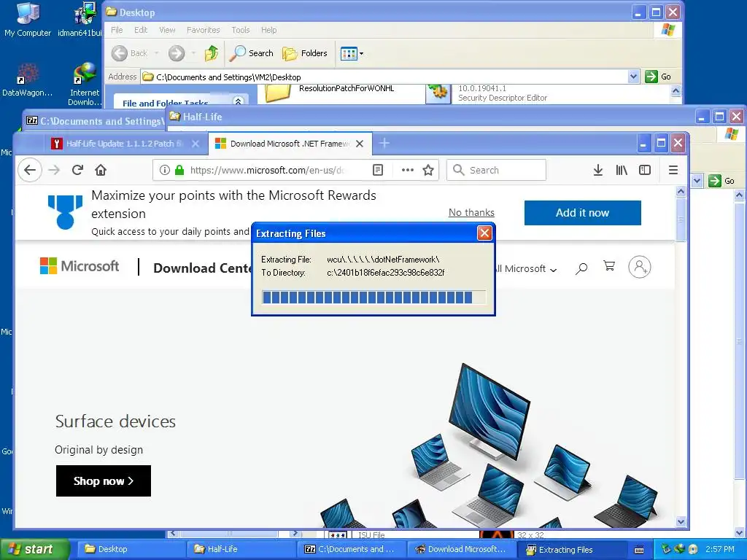
Task: Open the Microsoft shopping cart
Action: (609, 266)
